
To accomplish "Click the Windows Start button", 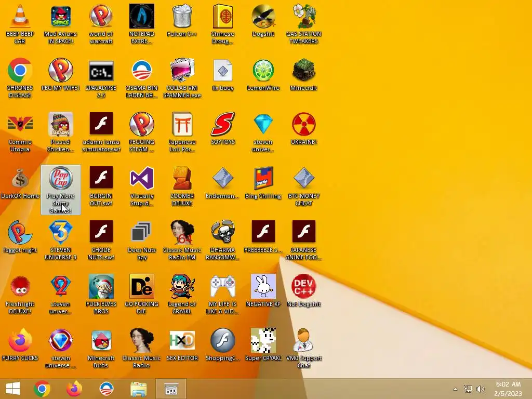I will pos(13,389).
